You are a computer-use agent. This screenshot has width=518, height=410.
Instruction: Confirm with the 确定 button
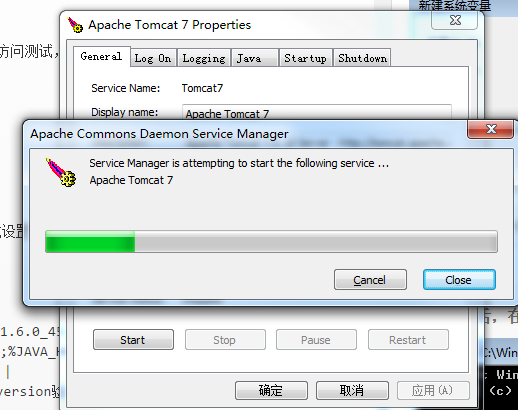(x=271, y=390)
